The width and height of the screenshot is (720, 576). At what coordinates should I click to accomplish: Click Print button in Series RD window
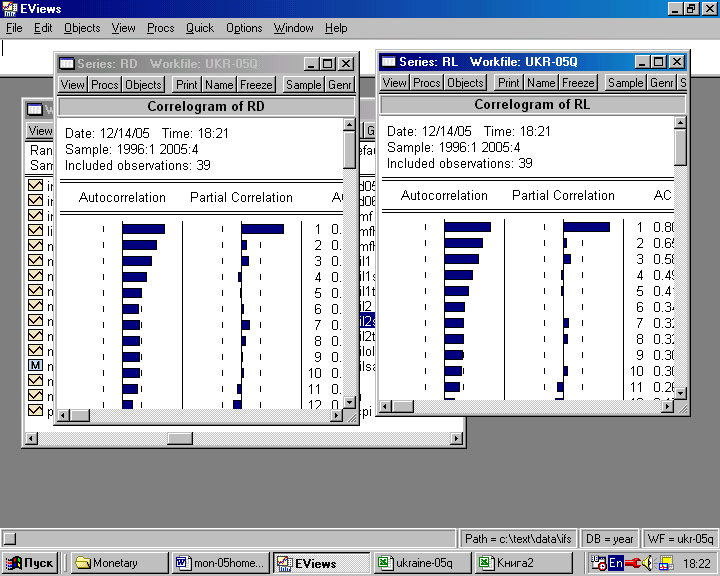coord(186,85)
